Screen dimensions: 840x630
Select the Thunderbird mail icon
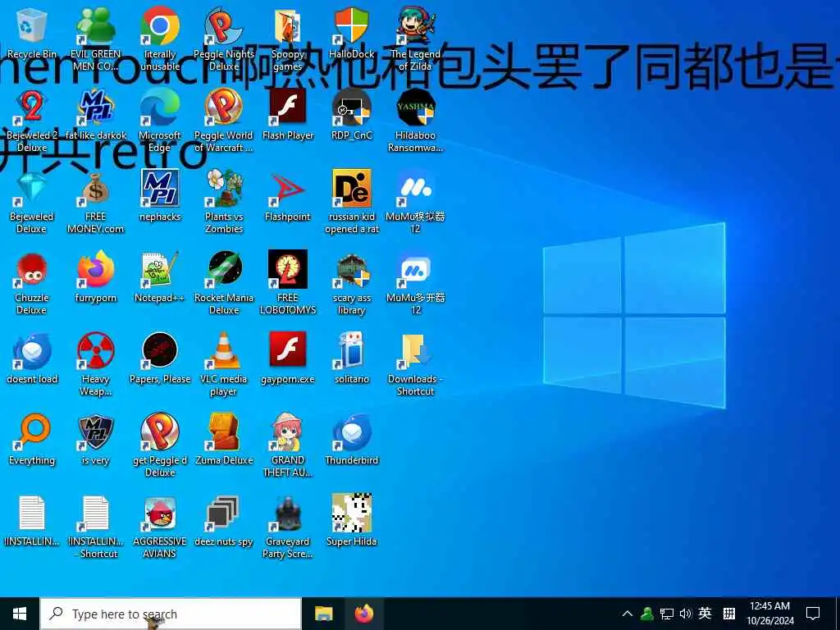351,431
